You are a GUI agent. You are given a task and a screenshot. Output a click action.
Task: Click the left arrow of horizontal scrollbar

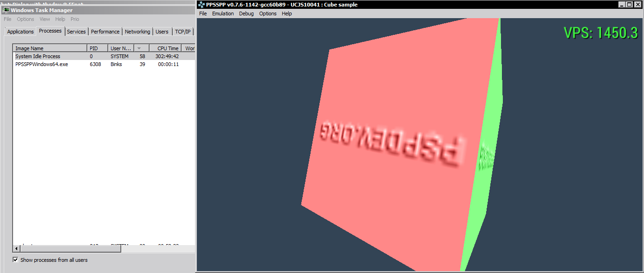click(15, 249)
